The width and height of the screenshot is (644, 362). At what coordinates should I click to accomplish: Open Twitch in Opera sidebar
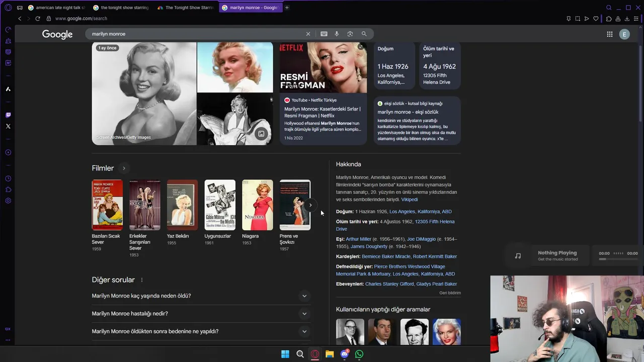point(8,115)
